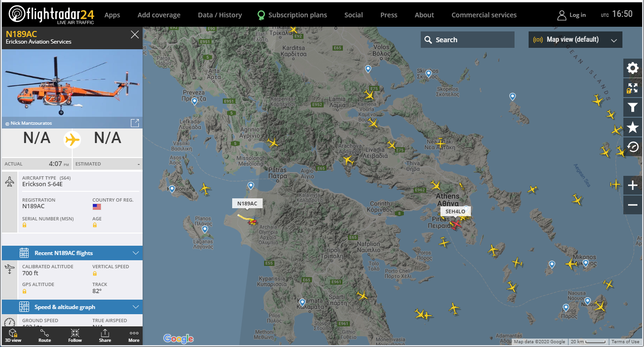Screen dimensions: 644x347
Task: Select the airport pin near Kalamata
Action: click(x=303, y=303)
